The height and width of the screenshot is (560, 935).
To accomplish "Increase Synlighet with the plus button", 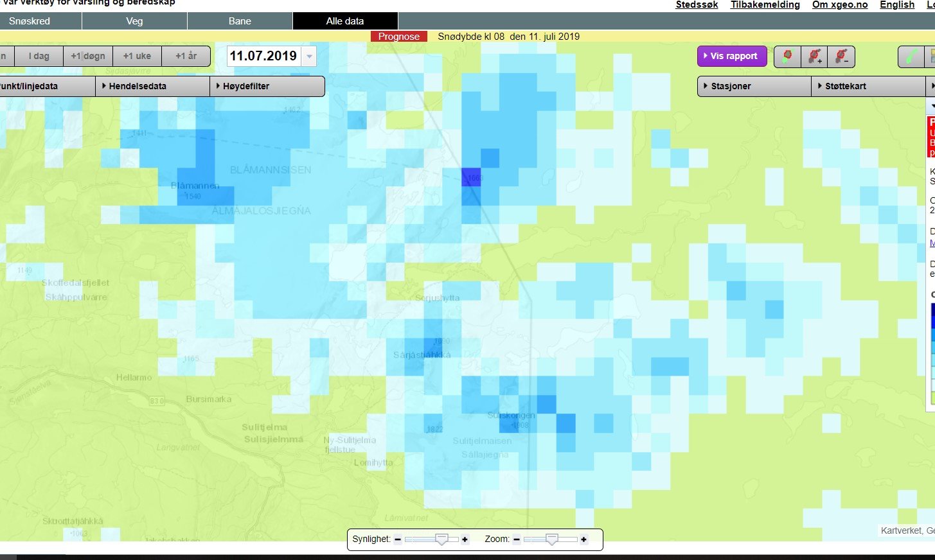I will [x=465, y=539].
